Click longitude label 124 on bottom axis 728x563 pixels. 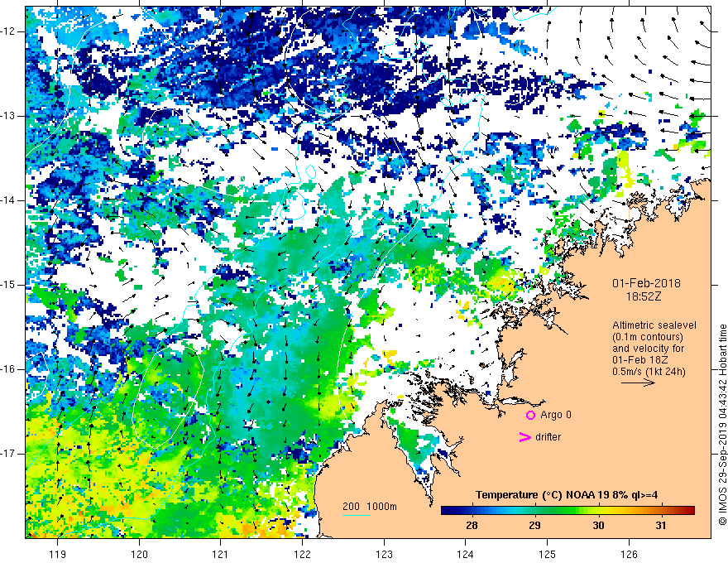[x=465, y=554]
